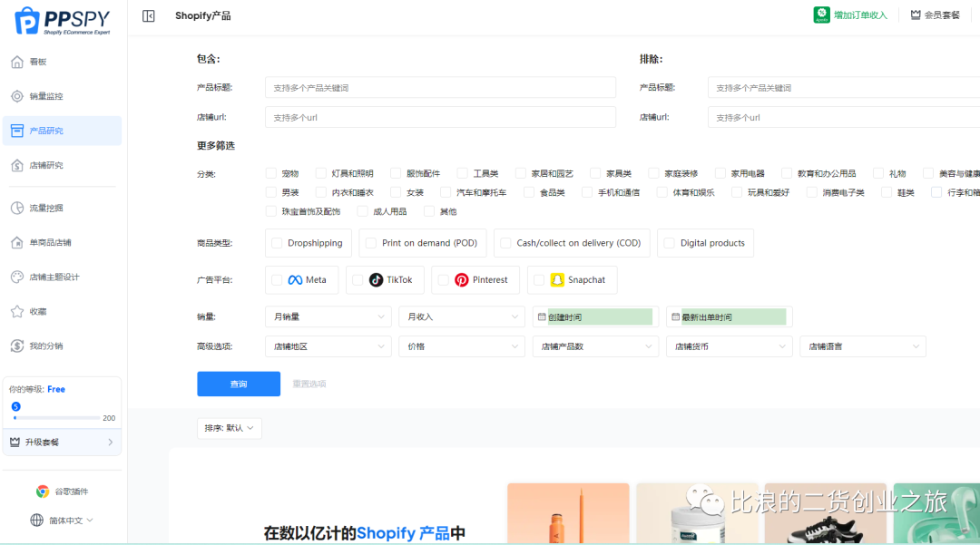This screenshot has width=980, height=545.
Task: Click the 看板 home icon in sidebar
Action: coord(17,62)
